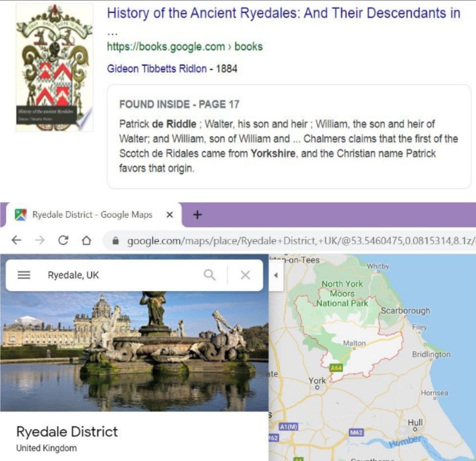Search using the magnifying glass icon

pyautogui.click(x=210, y=275)
